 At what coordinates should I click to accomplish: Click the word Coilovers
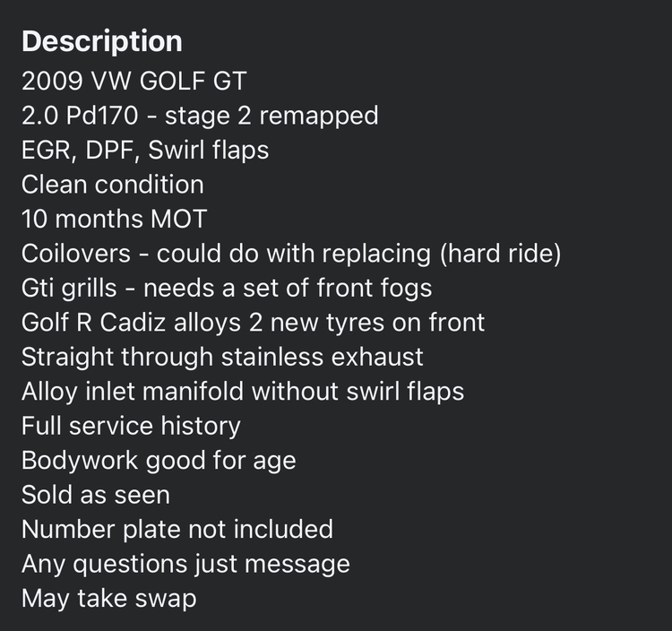coord(76,254)
